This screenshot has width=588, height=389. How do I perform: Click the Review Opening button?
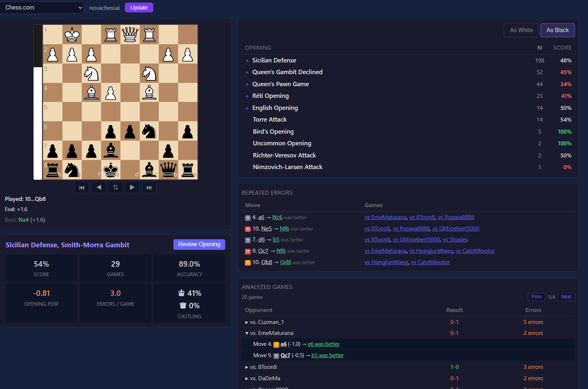pos(199,244)
